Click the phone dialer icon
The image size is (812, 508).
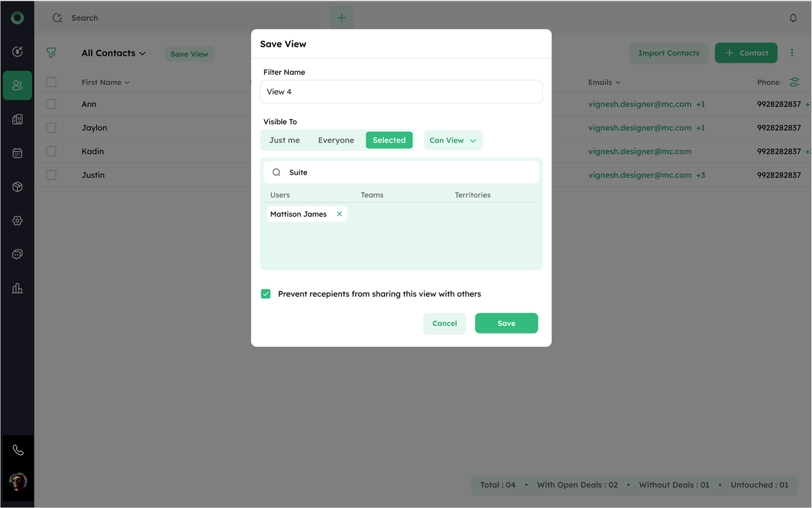tap(18, 450)
